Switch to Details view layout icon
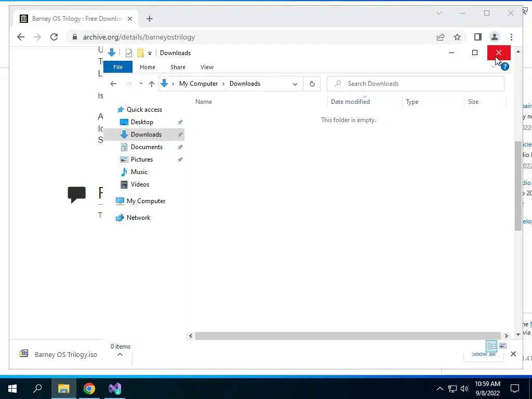This screenshot has width=532, height=399. pyautogui.click(x=491, y=346)
